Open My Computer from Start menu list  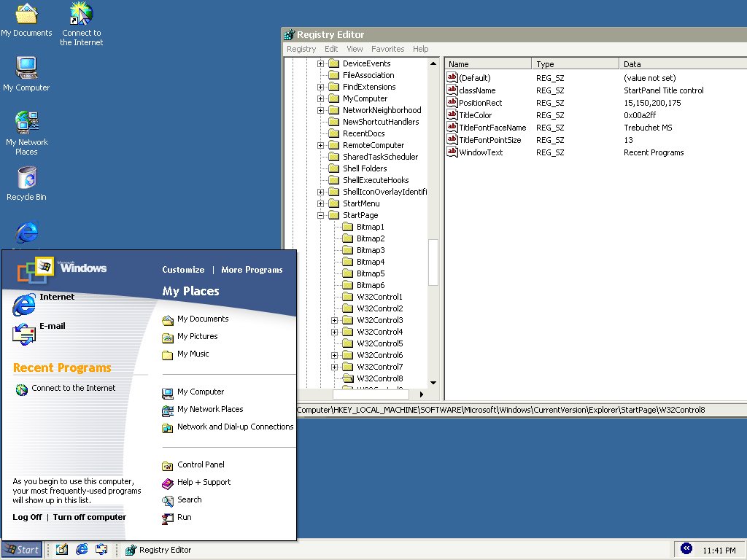click(x=193, y=392)
